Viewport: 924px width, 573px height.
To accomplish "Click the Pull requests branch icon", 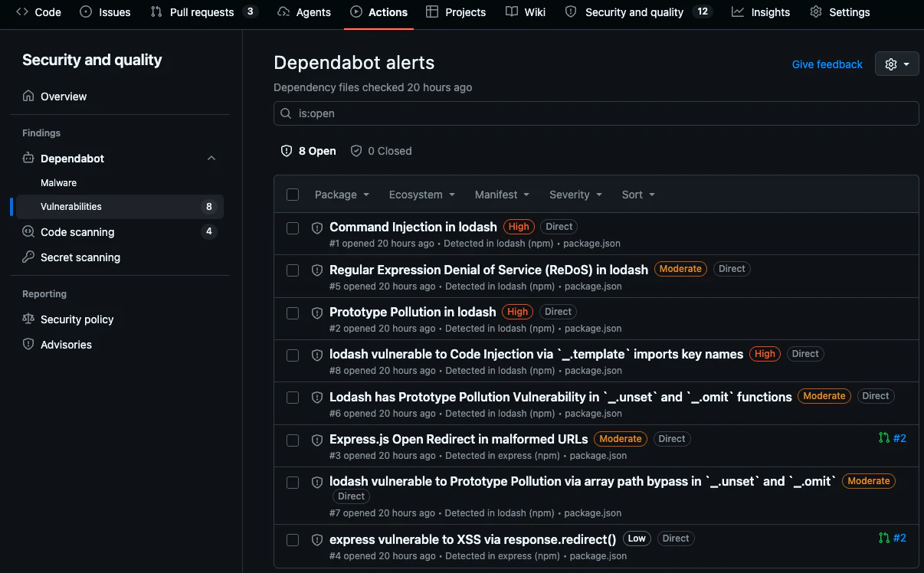I will coord(156,12).
